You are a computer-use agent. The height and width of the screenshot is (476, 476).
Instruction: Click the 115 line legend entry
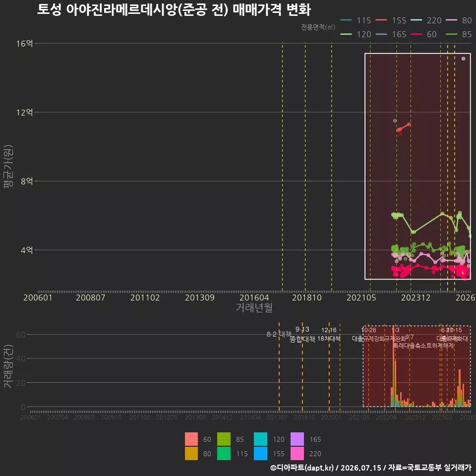pos(356,20)
